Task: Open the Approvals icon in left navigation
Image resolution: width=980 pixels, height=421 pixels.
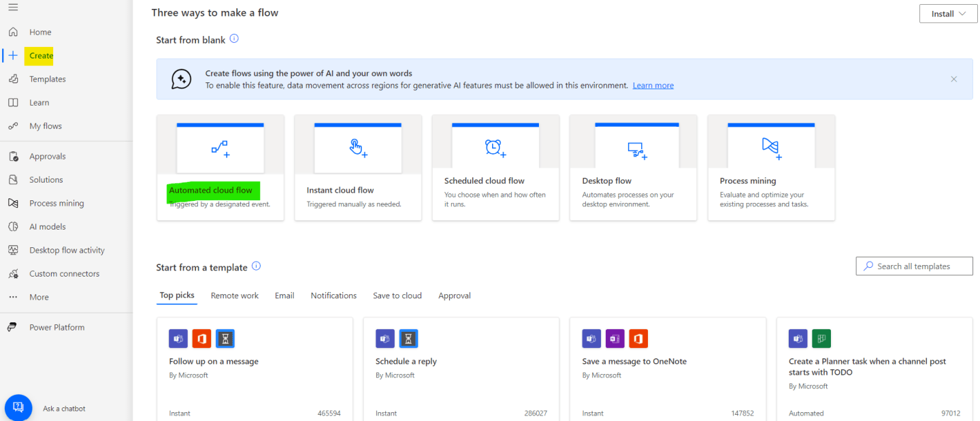Action: 13,157
